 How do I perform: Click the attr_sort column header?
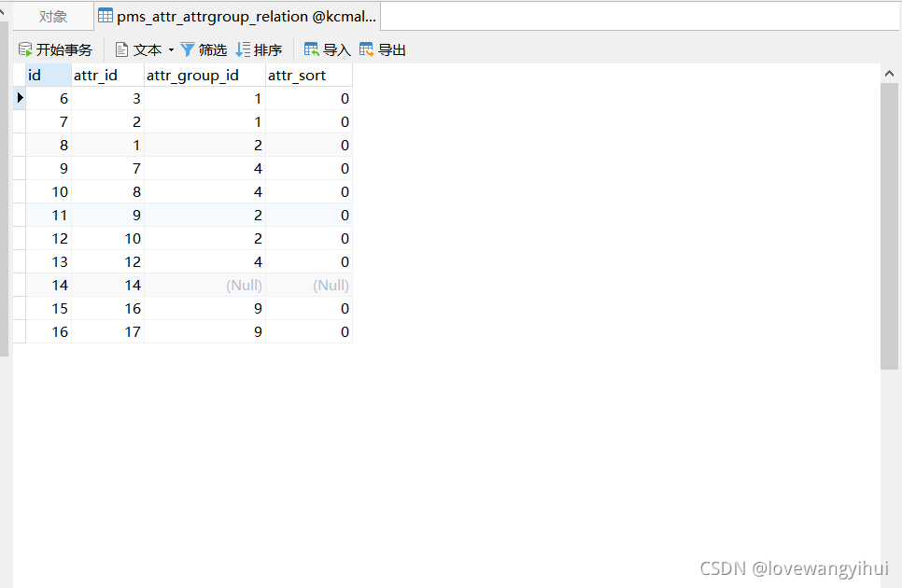coord(309,76)
